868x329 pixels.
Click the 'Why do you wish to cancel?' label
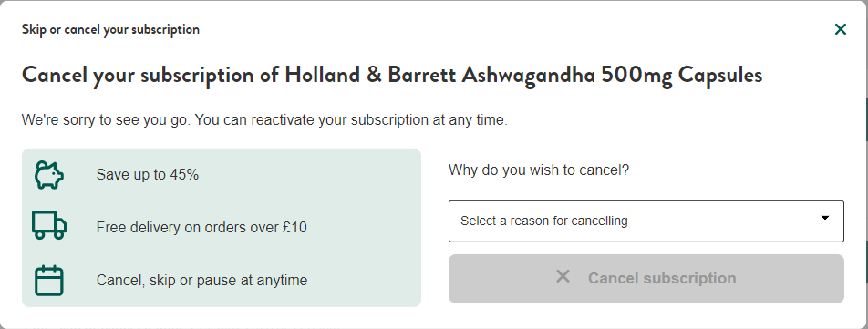click(x=539, y=170)
